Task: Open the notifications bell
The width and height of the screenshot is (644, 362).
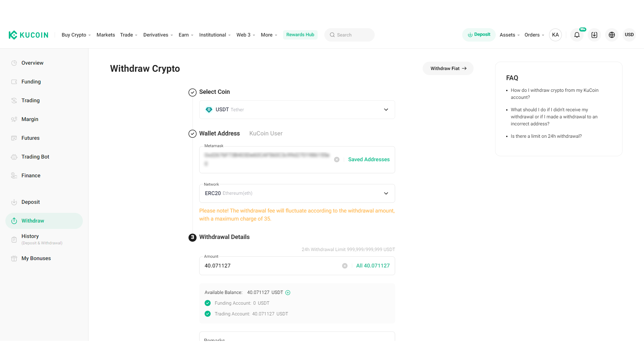Action: (x=577, y=35)
